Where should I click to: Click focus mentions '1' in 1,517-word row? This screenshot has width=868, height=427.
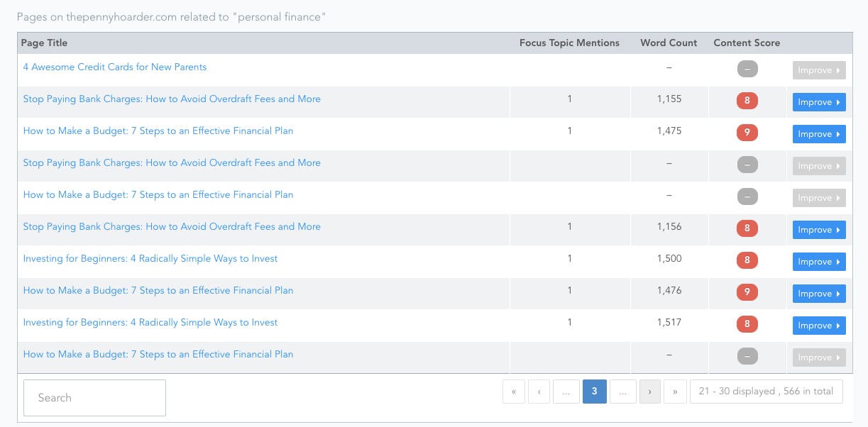[x=569, y=322]
